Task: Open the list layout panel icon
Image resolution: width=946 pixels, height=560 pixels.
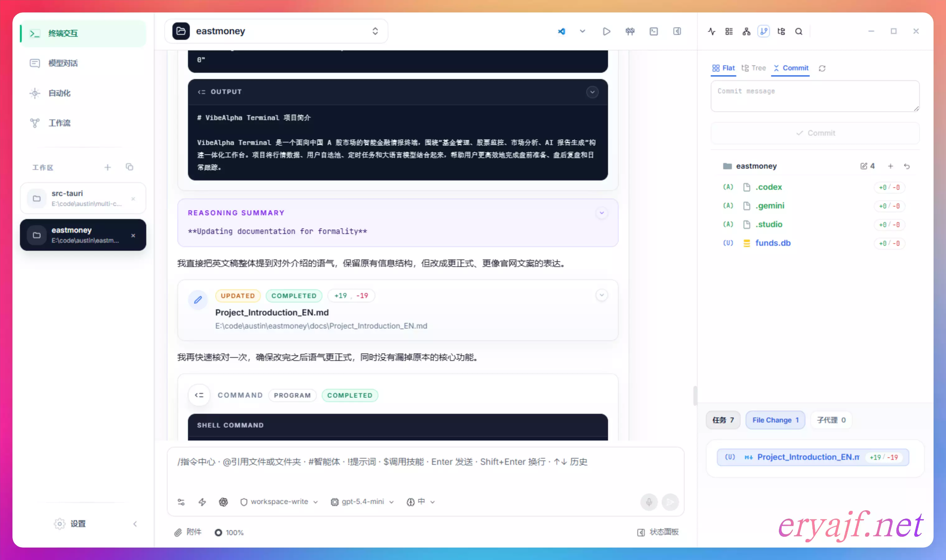Action: click(x=729, y=31)
